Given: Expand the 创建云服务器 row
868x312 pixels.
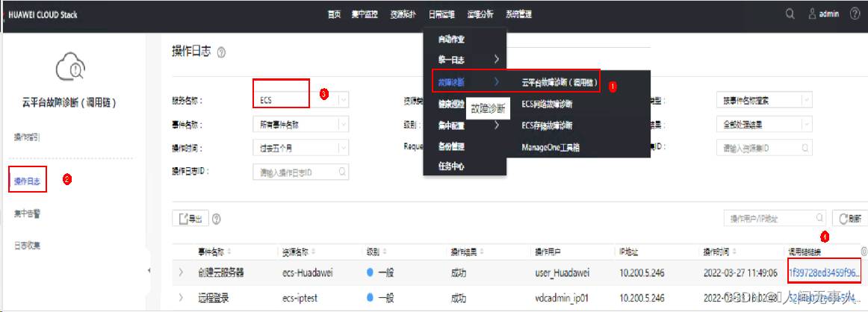Looking at the screenshot, I should tap(181, 272).
